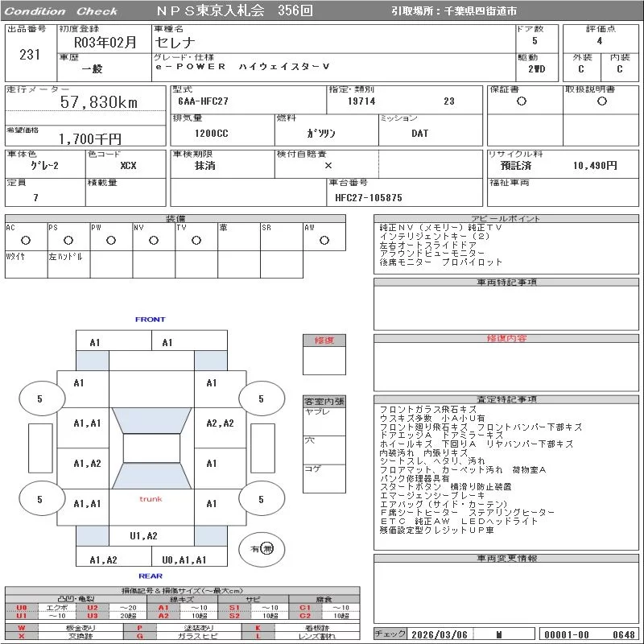644x644 pixels.
Task: Select chassis number HFC27-105875
Action: (369, 198)
